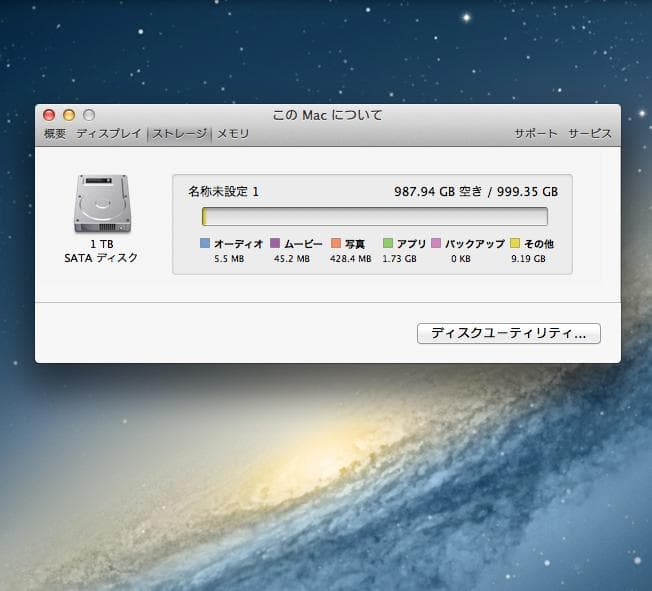
Task: Click the SATA ディスク label
Action: [x=101, y=258]
